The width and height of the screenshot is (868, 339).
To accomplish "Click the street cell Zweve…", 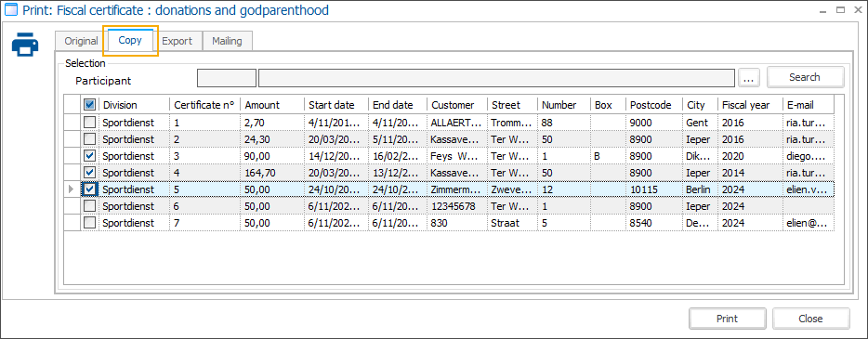I will tap(512, 189).
